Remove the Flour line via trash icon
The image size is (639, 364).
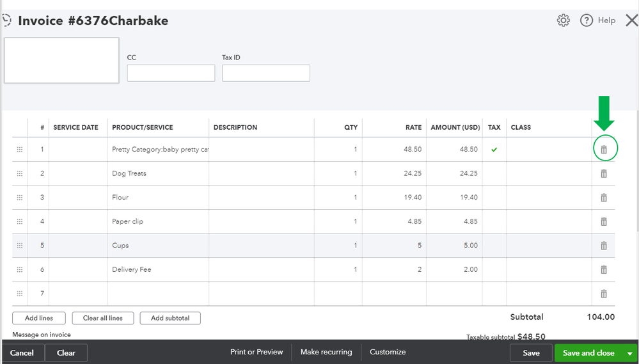pyautogui.click(x=603, y=198)
